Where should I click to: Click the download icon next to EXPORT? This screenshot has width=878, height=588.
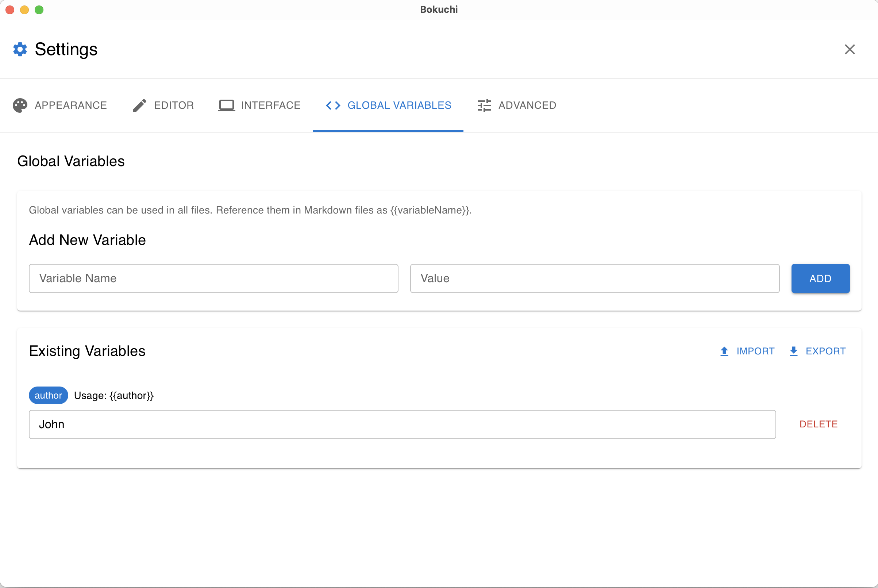(x=794, y=351)
